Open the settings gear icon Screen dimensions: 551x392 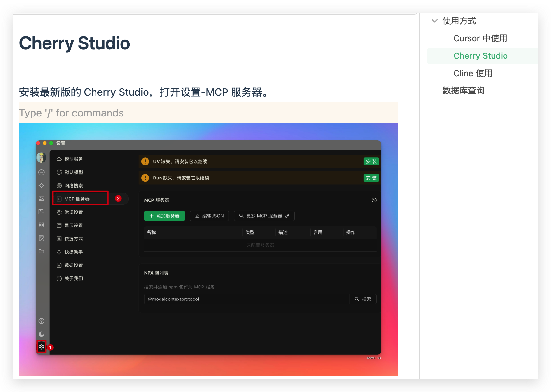[x=41, y=347]
